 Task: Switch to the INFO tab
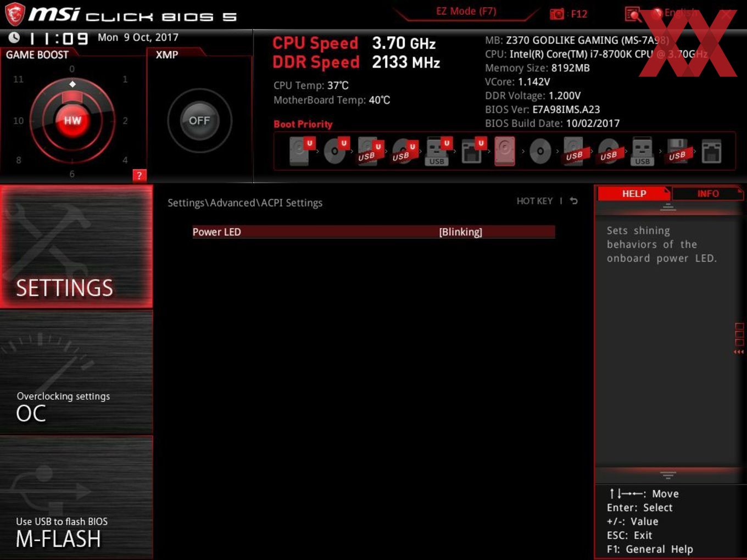coord(708,193)
